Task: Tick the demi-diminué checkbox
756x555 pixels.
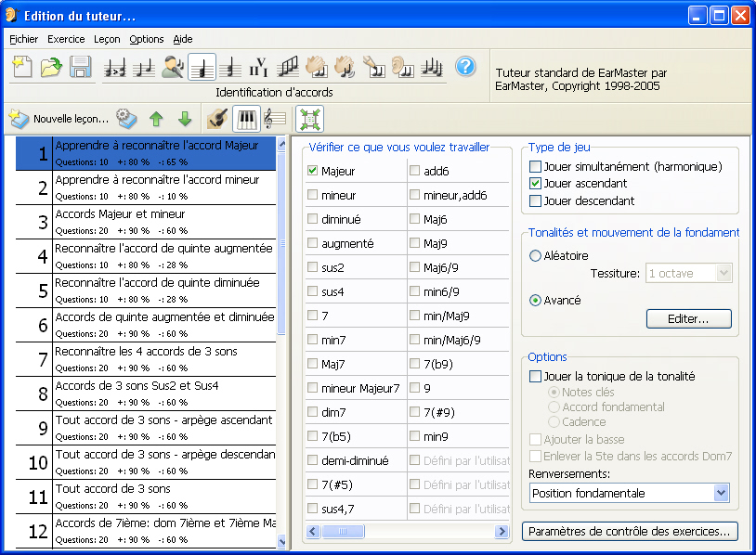Action: click(312, 460)
